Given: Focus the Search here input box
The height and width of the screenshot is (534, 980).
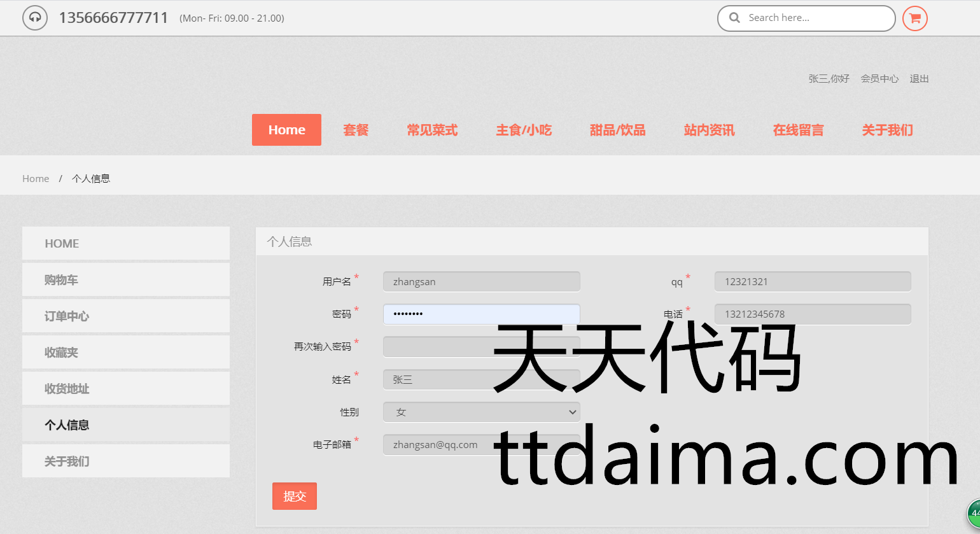Looking at the screenshot, I should [815, 18].
